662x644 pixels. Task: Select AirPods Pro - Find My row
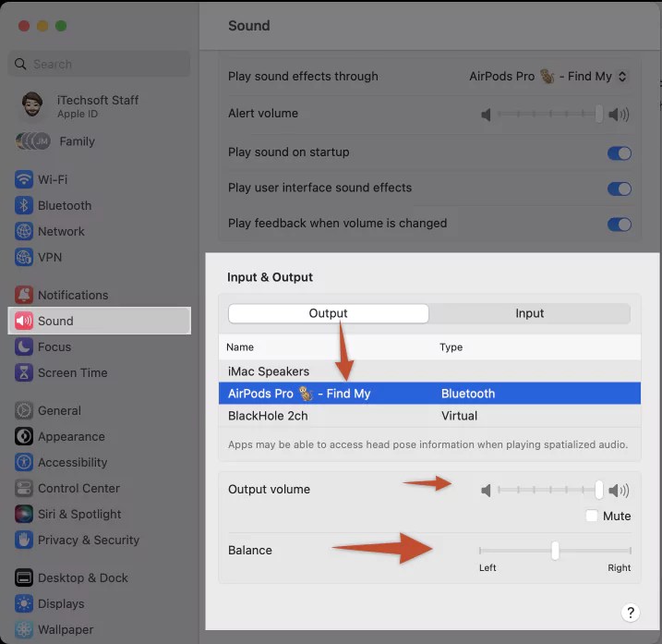coord(429,394)
